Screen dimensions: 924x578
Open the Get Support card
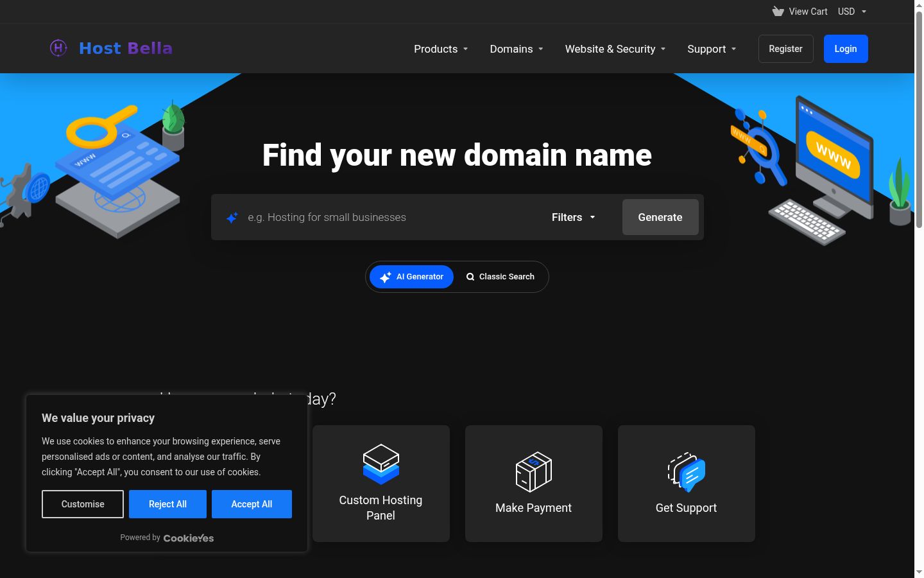coord(687,484)
